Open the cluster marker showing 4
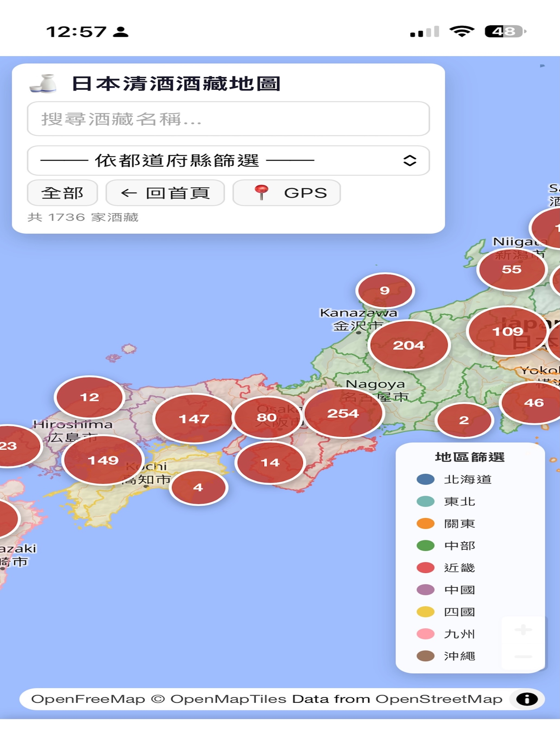The image size is (560, 747). click(198, 487)
